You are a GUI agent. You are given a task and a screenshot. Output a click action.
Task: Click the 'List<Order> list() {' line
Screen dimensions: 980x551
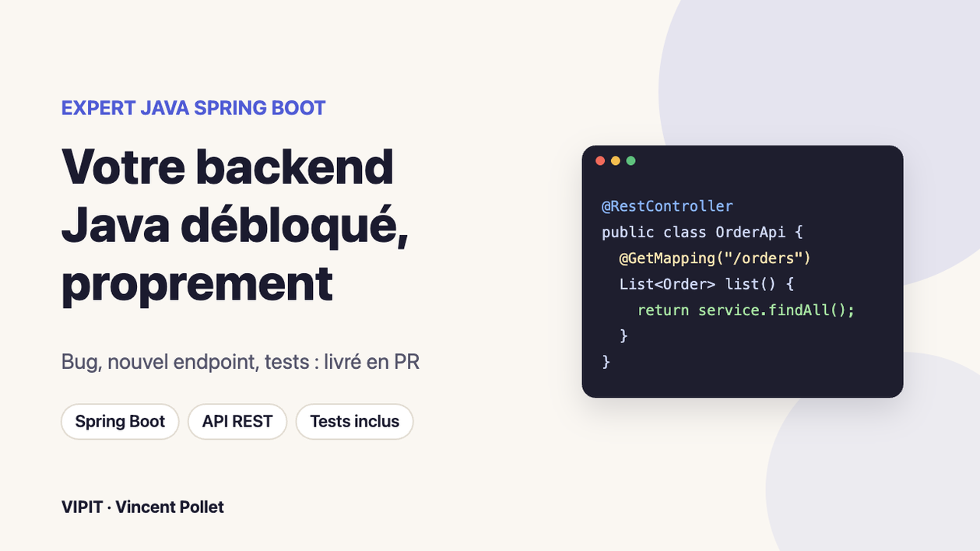pos(707,284)
